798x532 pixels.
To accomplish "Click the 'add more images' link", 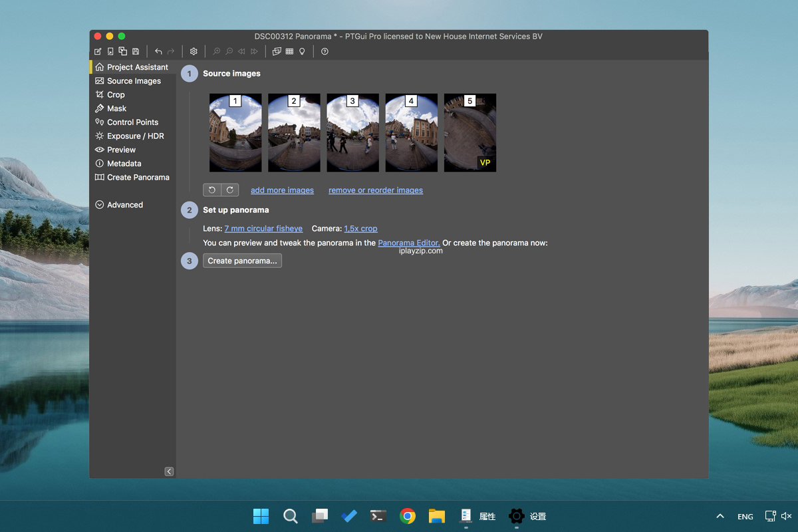I will coord(282,190).
